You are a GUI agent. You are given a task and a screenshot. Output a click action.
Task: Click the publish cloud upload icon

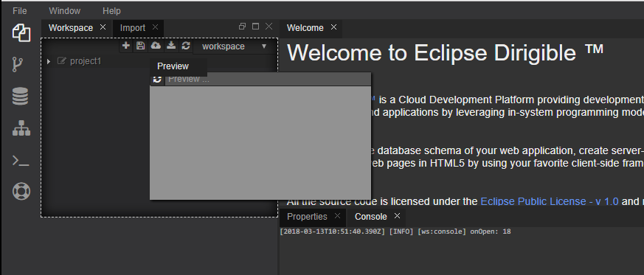[x=156, y=46]
